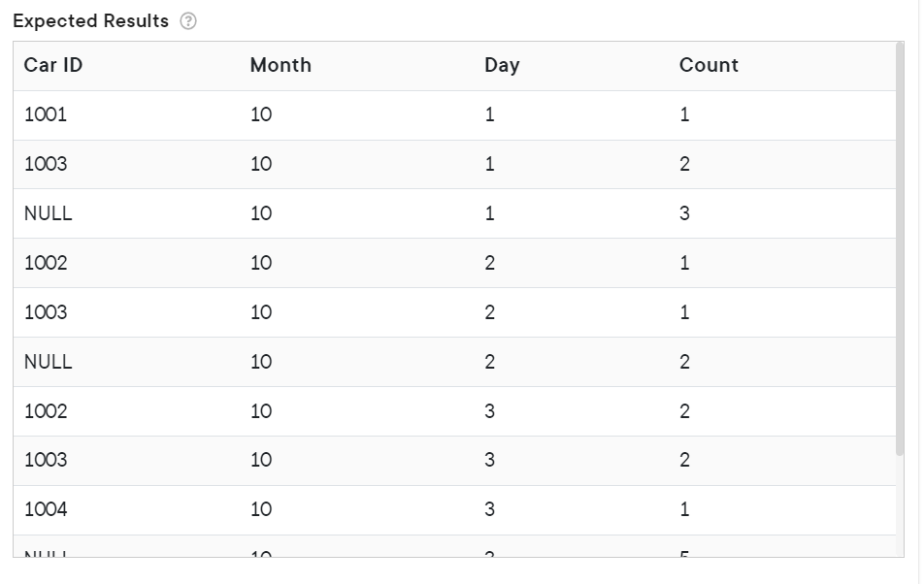924x584 pixels.
Task: Click the Count column header
Action: coord(709,65)
